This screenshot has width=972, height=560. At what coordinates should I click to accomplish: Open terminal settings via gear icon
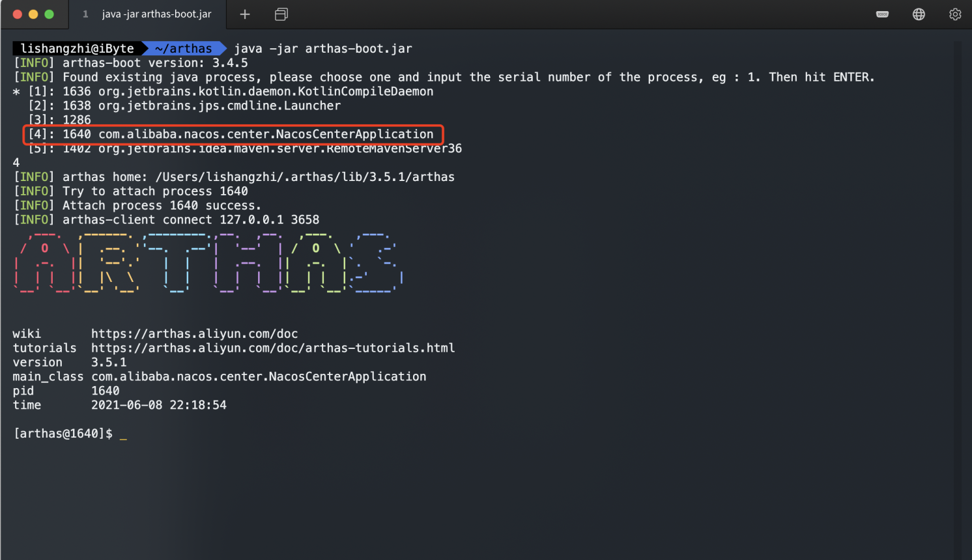955,14
